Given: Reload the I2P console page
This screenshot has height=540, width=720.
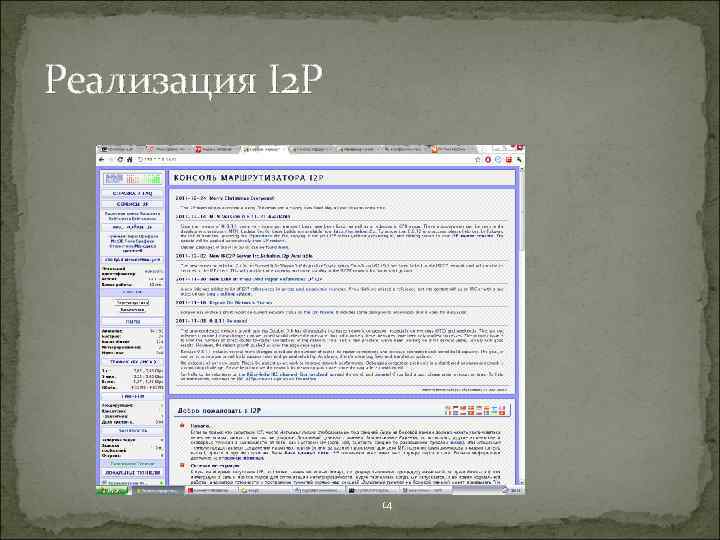Looking at the screenshot, I should tap(120, 160).
